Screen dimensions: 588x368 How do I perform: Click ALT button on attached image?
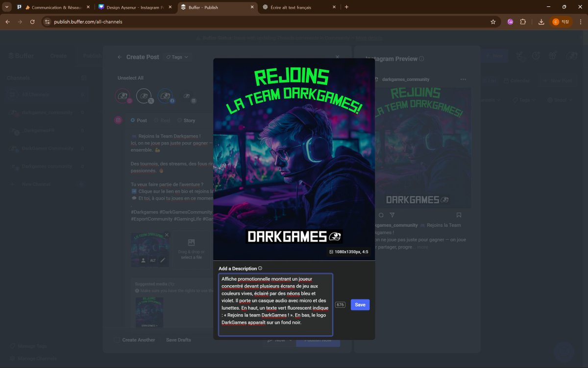[x=153, y=260]
